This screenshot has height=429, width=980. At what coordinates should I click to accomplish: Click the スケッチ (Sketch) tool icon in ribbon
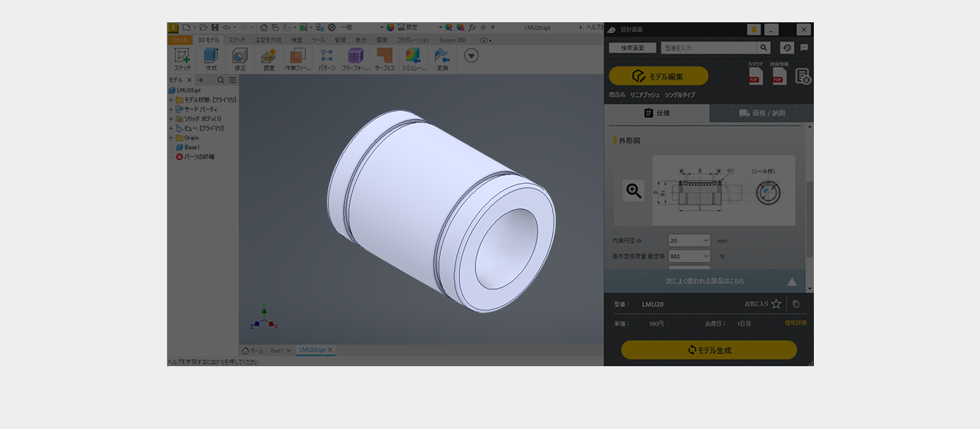[182, 56]
